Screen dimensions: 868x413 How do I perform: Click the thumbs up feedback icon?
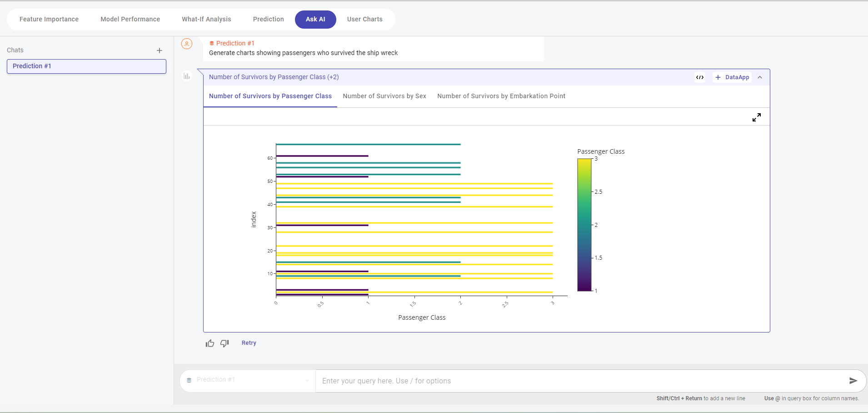[210, 343]
